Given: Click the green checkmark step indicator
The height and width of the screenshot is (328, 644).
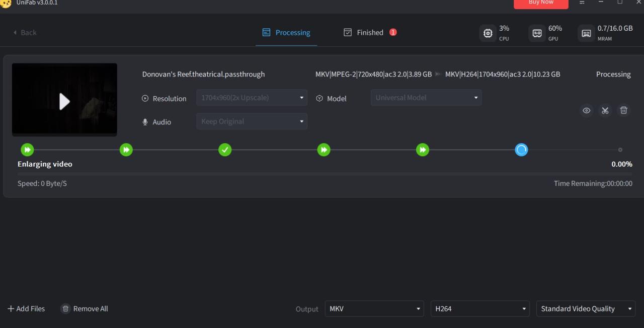Looking at the screenshot, I should tap(225, 150).
